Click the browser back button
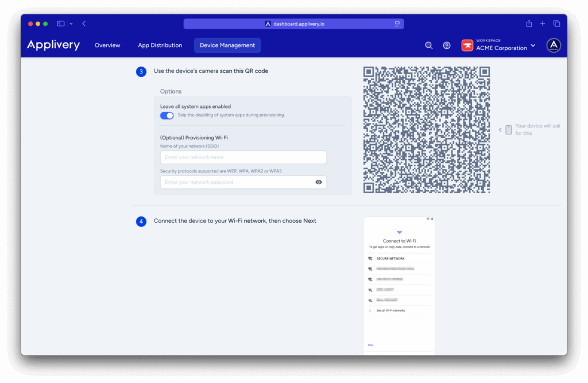 point(84,24)
